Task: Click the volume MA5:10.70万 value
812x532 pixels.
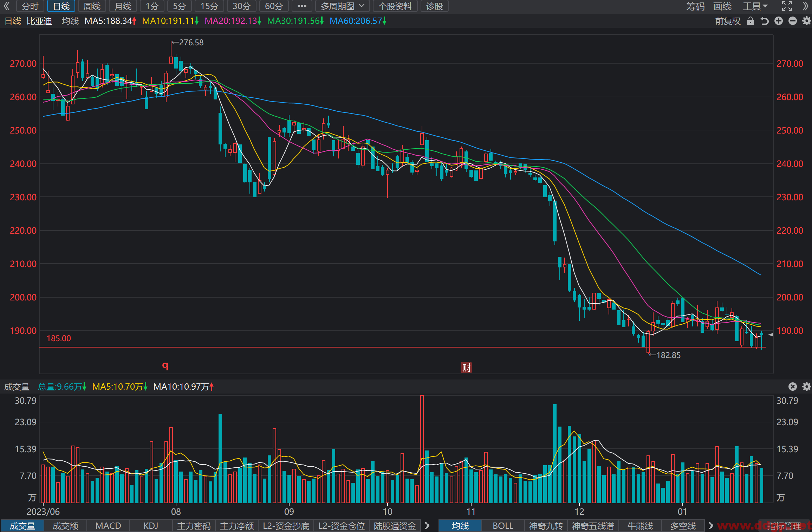Action: tap(120, 387)
